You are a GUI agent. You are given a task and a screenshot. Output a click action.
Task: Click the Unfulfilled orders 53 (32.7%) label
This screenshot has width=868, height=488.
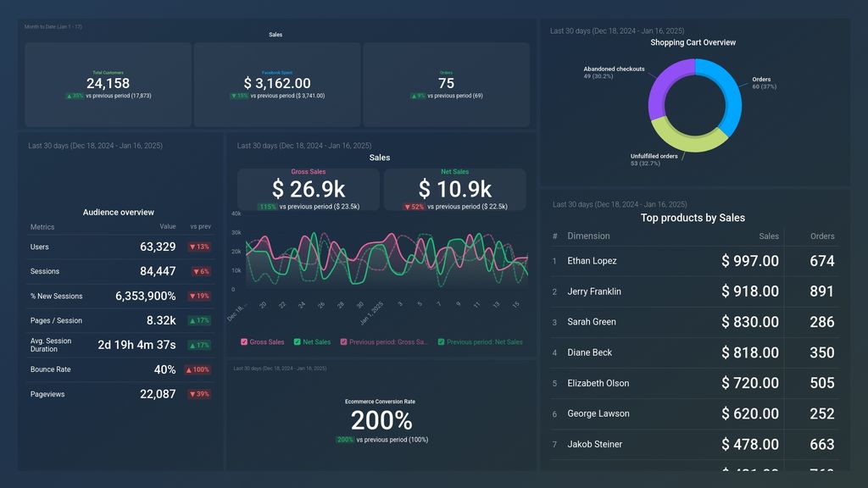click(654, 160)
